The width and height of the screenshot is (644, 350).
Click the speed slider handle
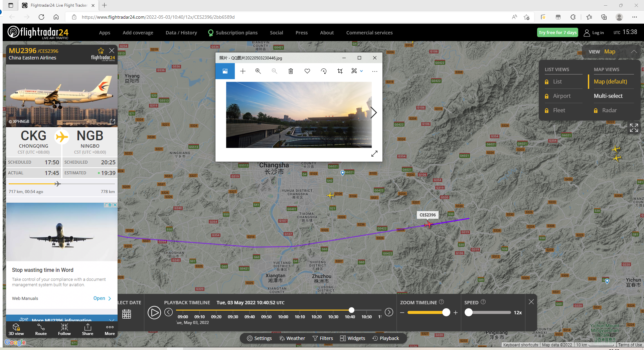click(469, 313)
